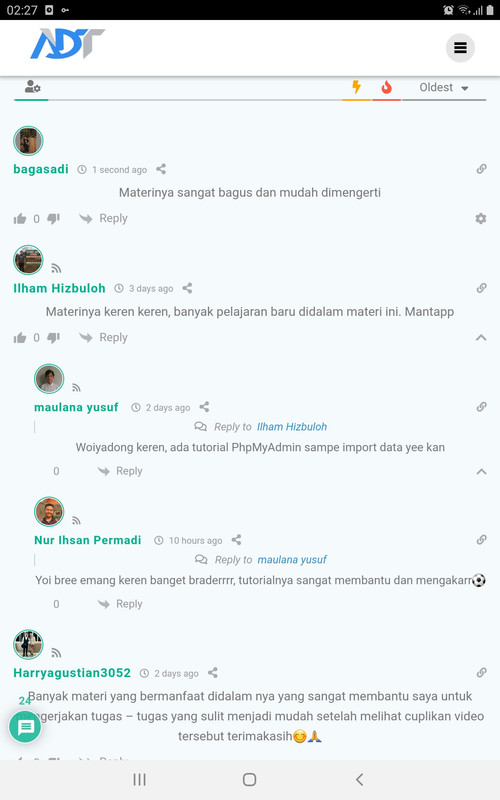This screenshot has width=500, height=800.
Task: Open settings gear on bagasadi's comment
Action: tap(481, 218)
